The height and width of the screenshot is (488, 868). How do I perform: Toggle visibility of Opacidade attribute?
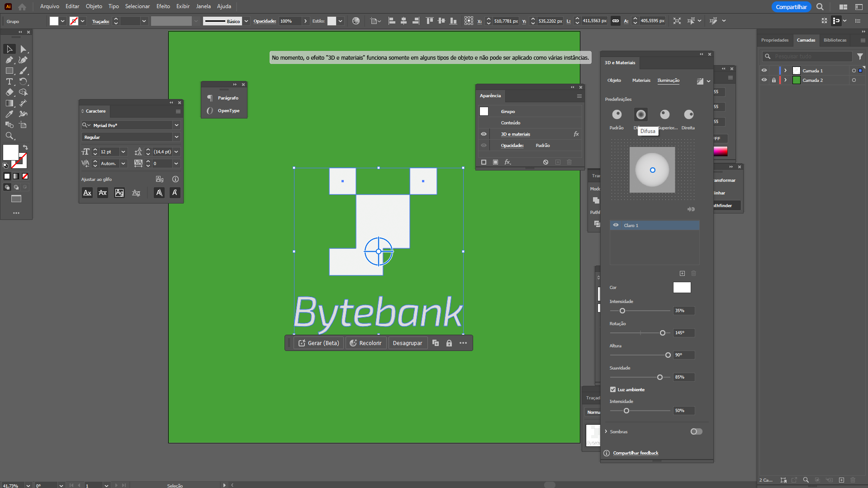(484, 145)
